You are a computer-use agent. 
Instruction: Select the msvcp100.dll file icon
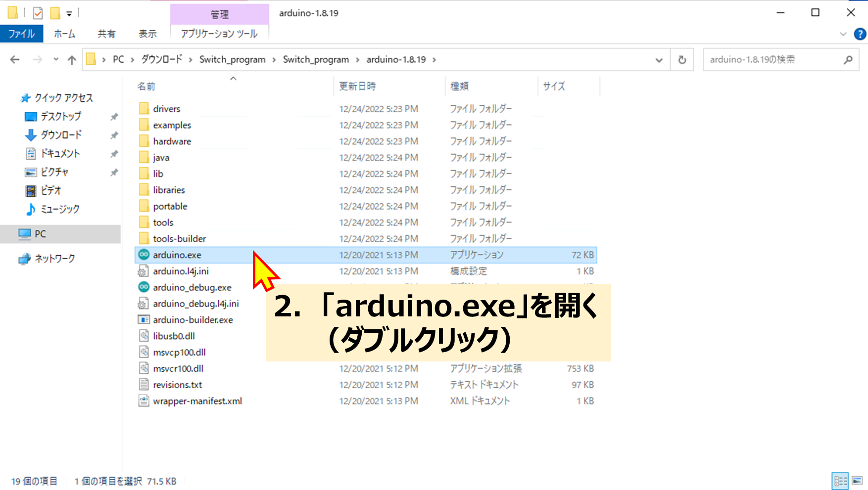(144, 352)
